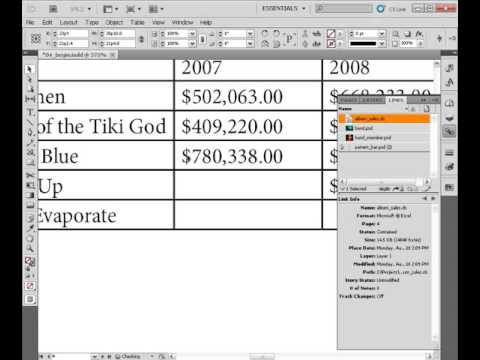Toggle constrain proportions for scaling percentages
Image resolution: width=480 pixels, height=360 pixels.
202,39
